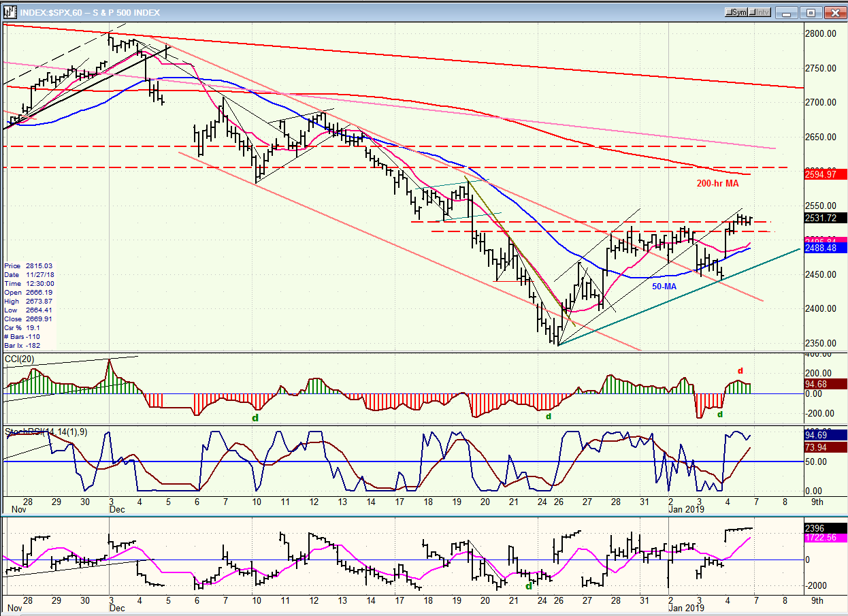Select the 73.94 StochRSI signal value tag

point(825,447)
